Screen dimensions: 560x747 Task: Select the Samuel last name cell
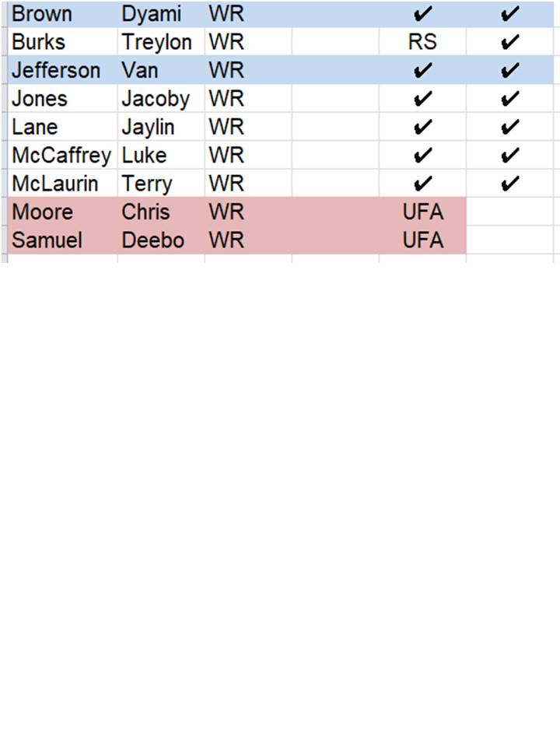pyautogui.click(x=47, y=240)
